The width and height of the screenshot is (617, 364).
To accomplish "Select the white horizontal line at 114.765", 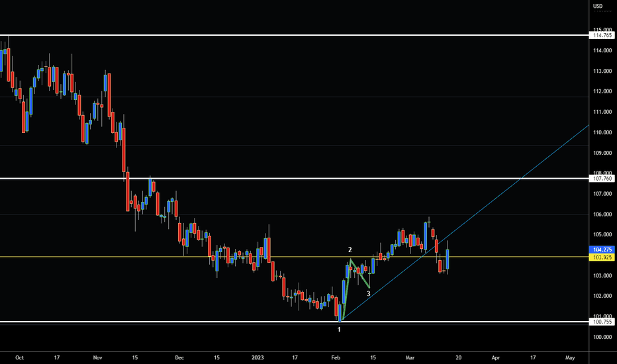I will click(295, 36).
